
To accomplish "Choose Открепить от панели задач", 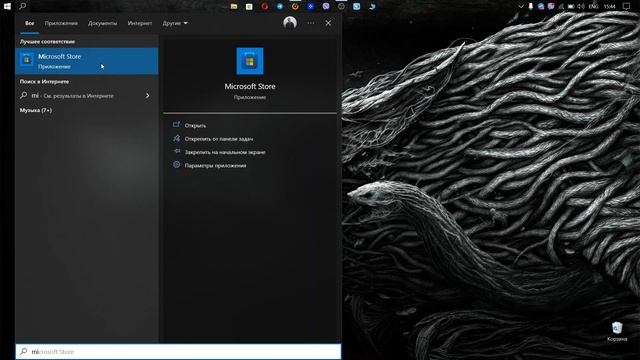I will coord(218,139).
